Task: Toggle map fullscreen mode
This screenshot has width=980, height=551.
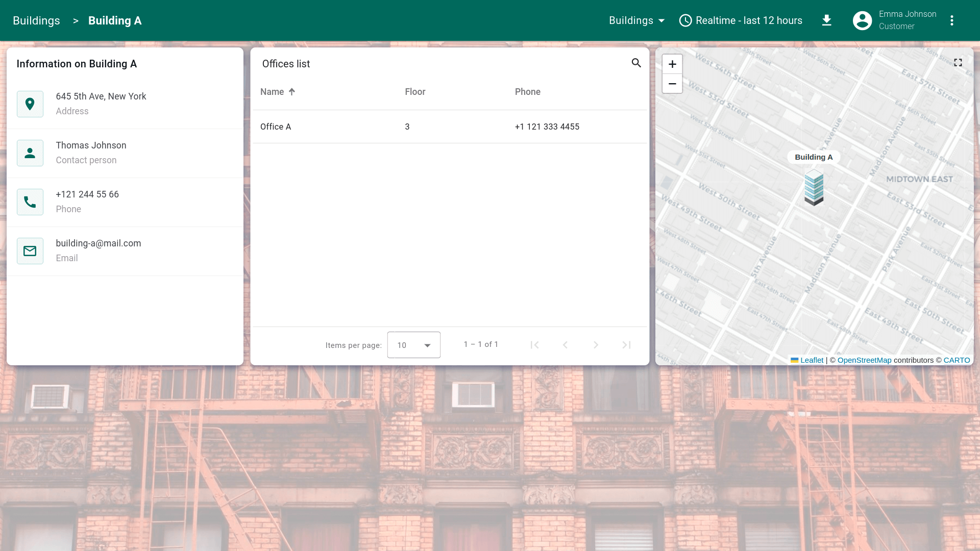Action: [958, 62]
